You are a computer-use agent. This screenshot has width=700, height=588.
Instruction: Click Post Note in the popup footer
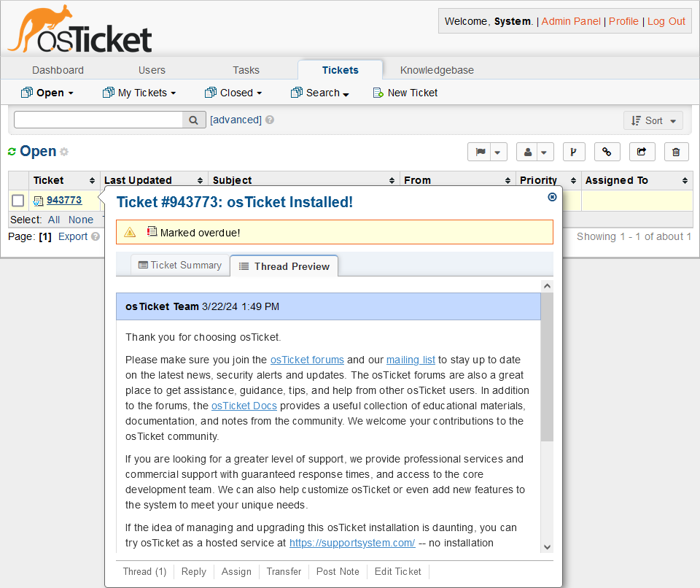[x=338, y=571]
